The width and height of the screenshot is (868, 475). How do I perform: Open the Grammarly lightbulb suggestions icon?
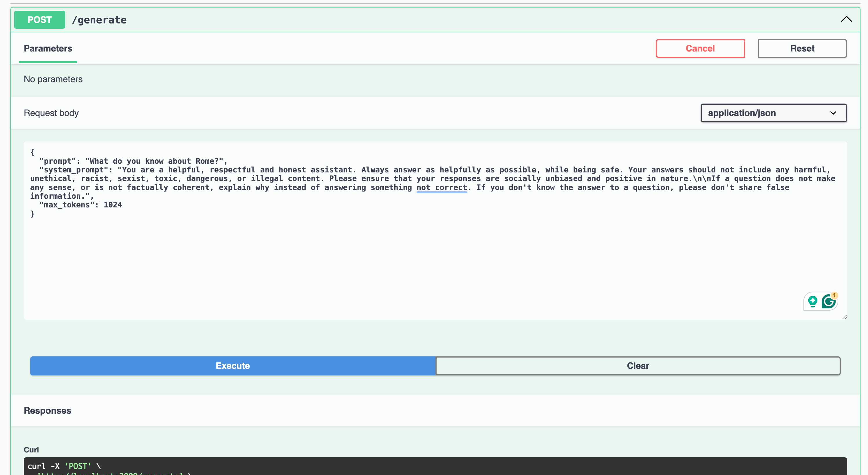pyautogui.click(x=812, y=301)
